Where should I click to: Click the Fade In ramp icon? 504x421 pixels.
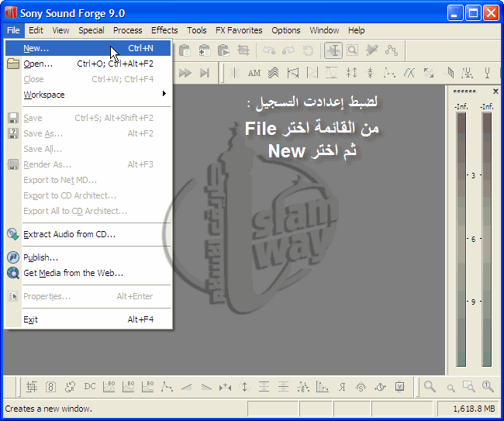coord(186,387)
